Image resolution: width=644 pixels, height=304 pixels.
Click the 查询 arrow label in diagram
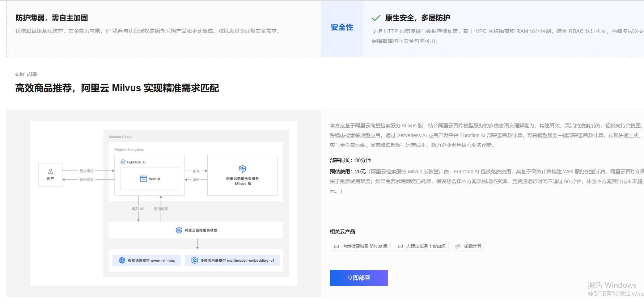tap(196, 171)
